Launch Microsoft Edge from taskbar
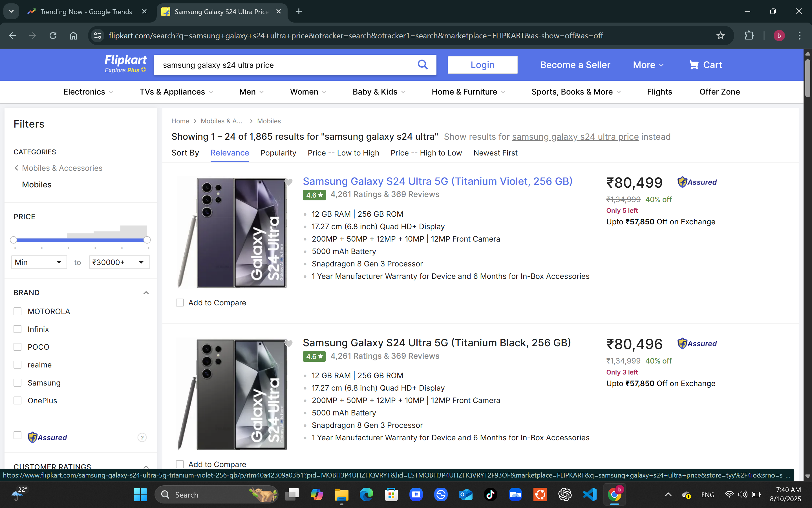812x508 pixels. click(x=366, y=494)
